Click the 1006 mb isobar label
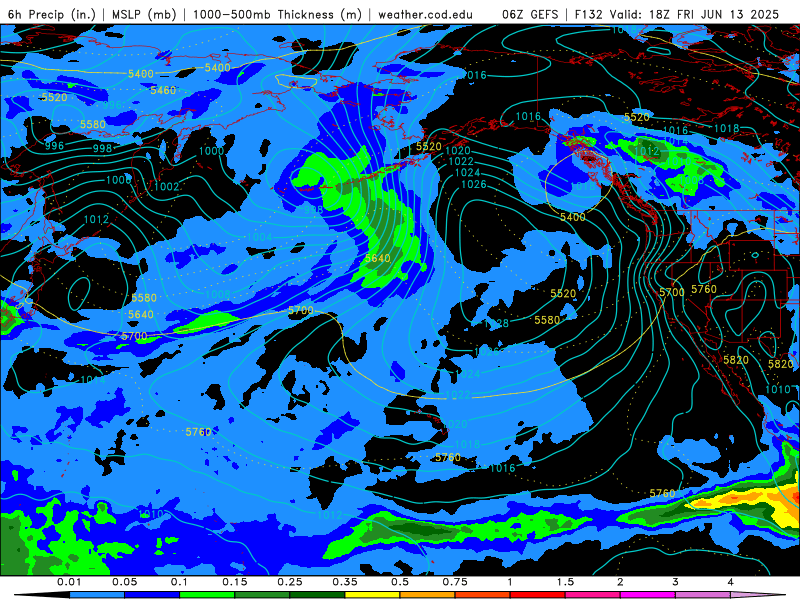This screenshot has width=800, height=600. tap(119, 180)
